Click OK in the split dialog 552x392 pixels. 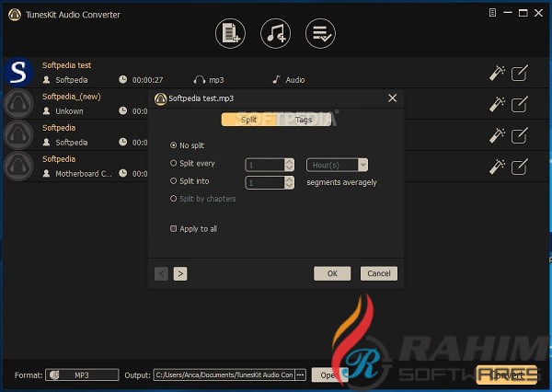(x=332, y=273)
